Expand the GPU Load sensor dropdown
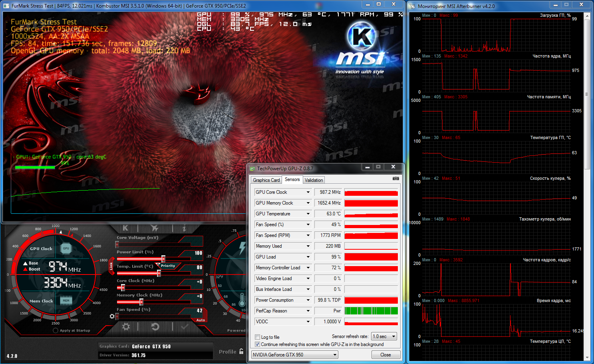This screenshot has width=594, height=364. point(308,257)
